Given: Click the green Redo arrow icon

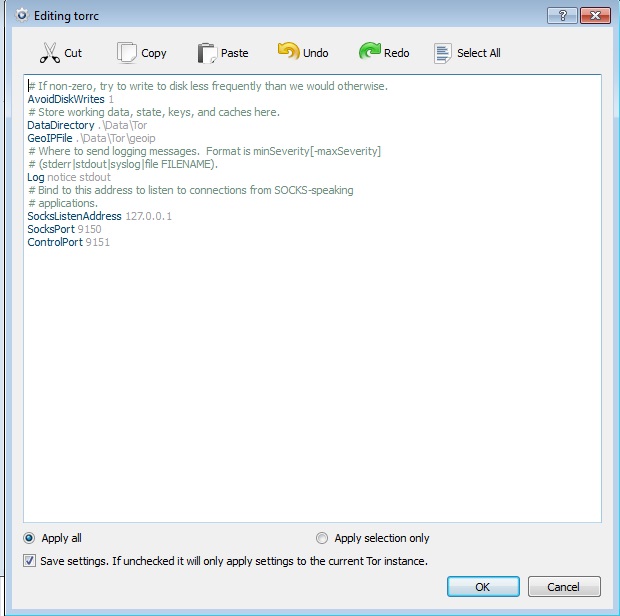Looking at the screenshot, I should [370, 51].
